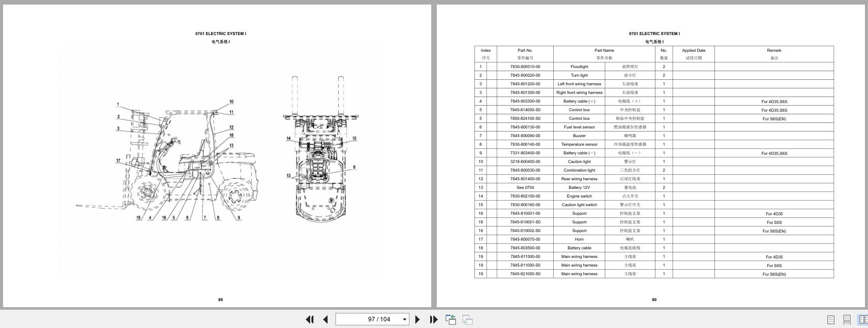Image resolution: width=868 pixels, height=328 pixels.
Task: Click the See 0704 part reference
Action: click(525, 187)
